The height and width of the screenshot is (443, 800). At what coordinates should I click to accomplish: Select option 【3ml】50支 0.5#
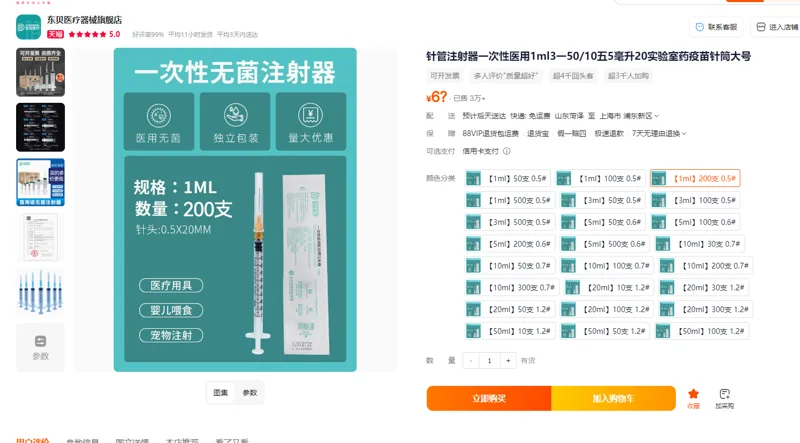tap(603, 201)
